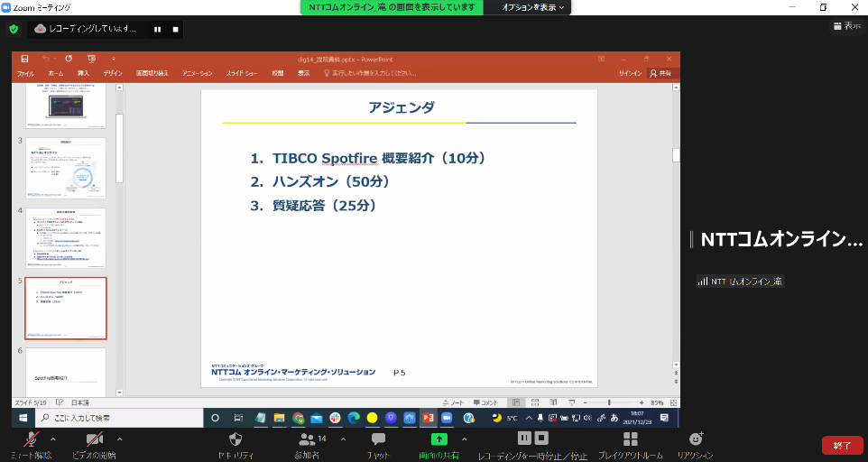Unmute the microphone in Zoom toolbar
868x462 pixels.
click(x=32, y=446)
